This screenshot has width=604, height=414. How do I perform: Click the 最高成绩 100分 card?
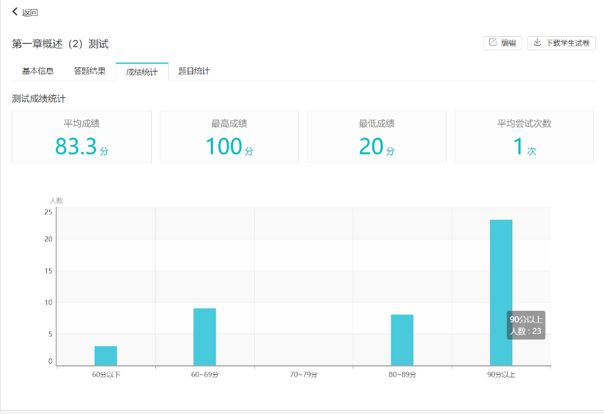(229, 137)
